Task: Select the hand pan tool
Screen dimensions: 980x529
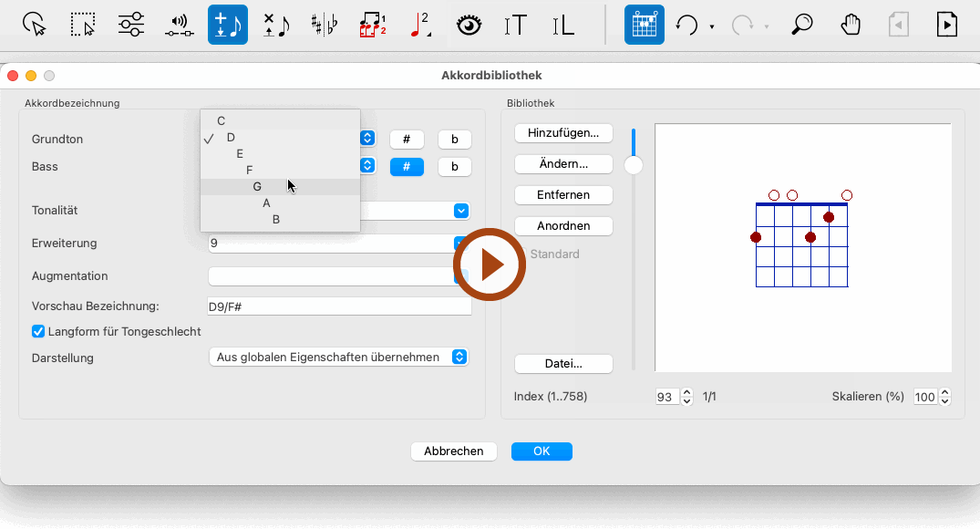Action: click(x=851, y=25)
